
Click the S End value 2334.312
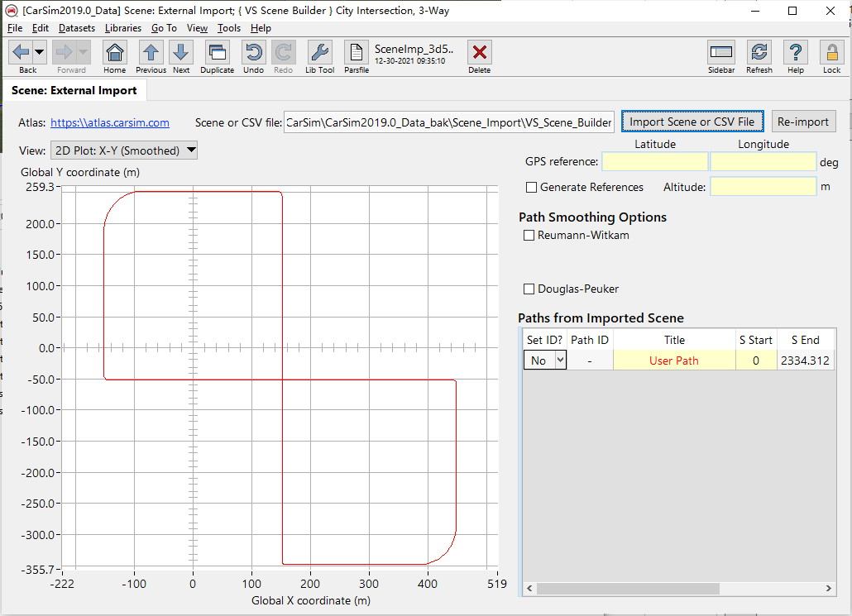pos(806,361)
